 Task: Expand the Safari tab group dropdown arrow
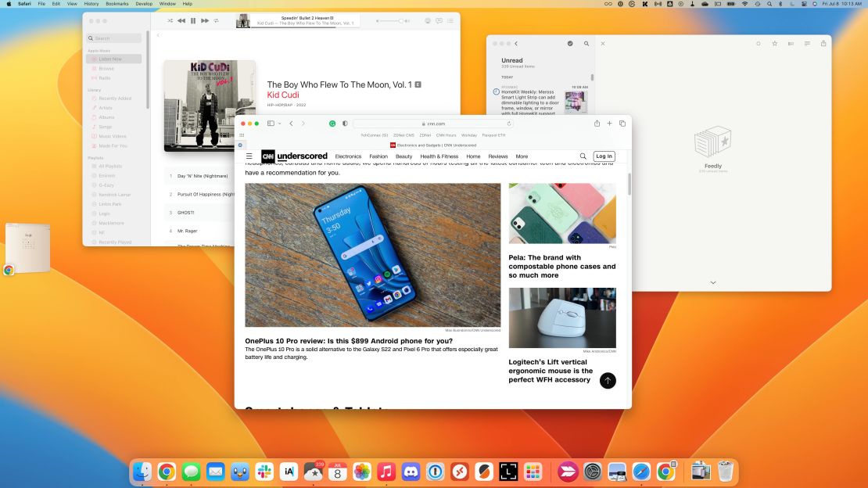coord(279,124)
